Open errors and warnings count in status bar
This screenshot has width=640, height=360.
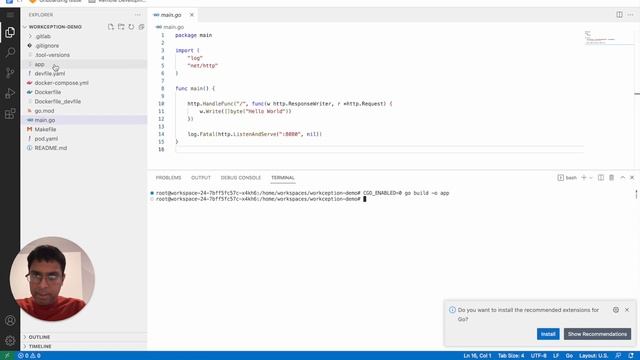point(29,356)
